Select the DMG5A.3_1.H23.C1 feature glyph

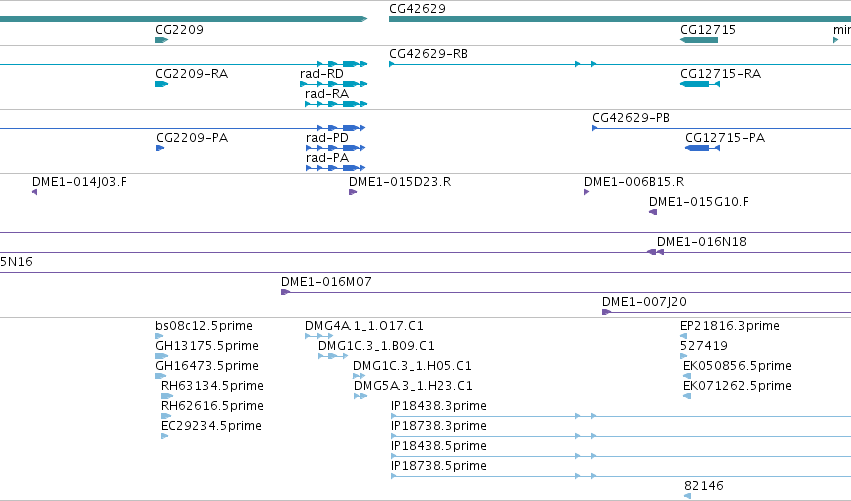[x=360, y=397]
